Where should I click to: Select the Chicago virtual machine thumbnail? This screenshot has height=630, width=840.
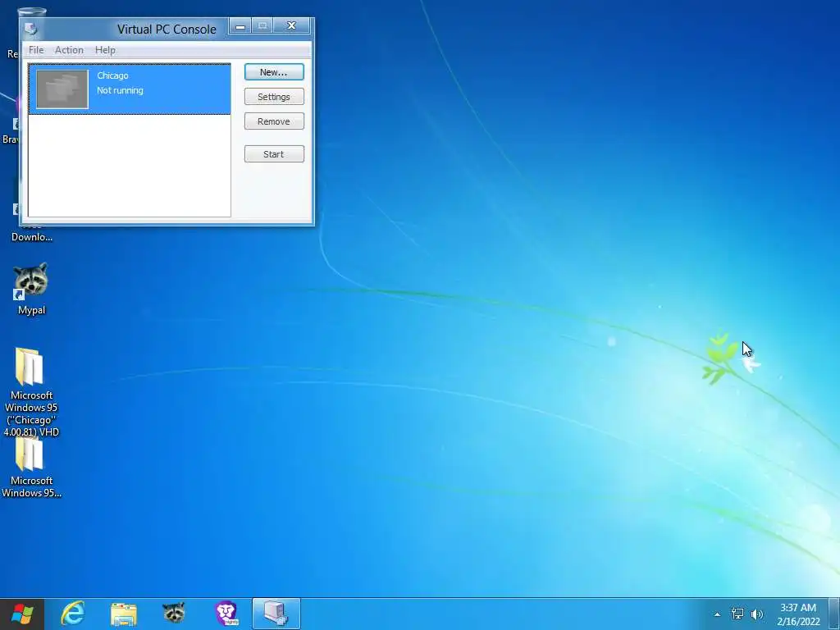(62, 89)
